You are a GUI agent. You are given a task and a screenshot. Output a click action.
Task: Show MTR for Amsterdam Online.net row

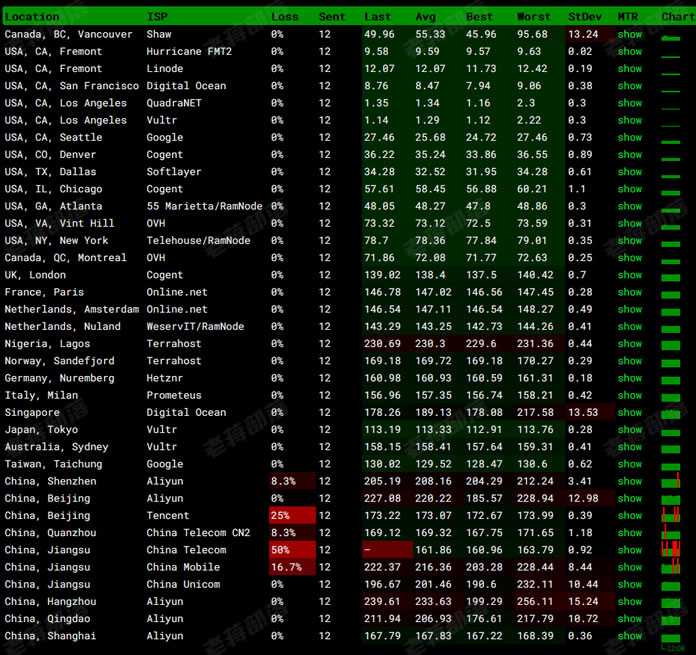(x=629, y=309)
